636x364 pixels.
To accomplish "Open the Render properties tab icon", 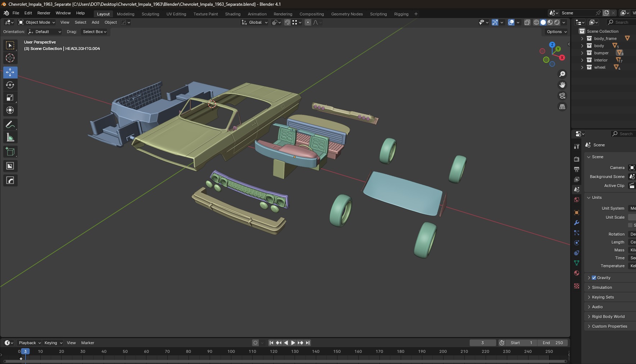I will pos(577,159).
